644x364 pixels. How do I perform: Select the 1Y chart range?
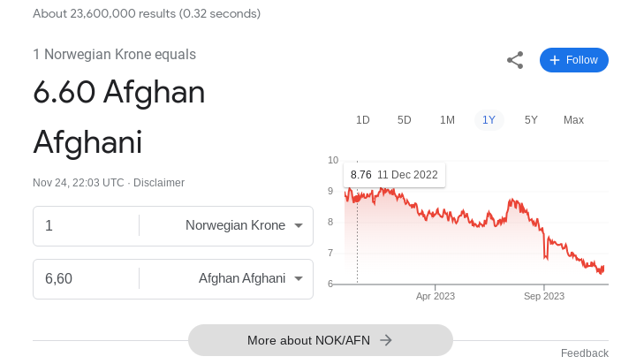click(489, 120)
